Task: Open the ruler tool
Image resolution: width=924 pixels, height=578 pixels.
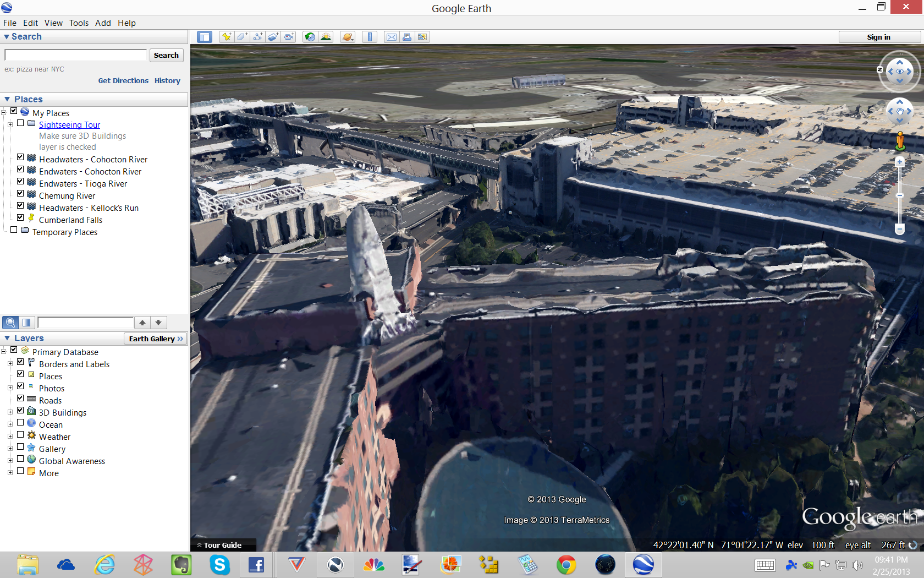Action: coord(370,37)
